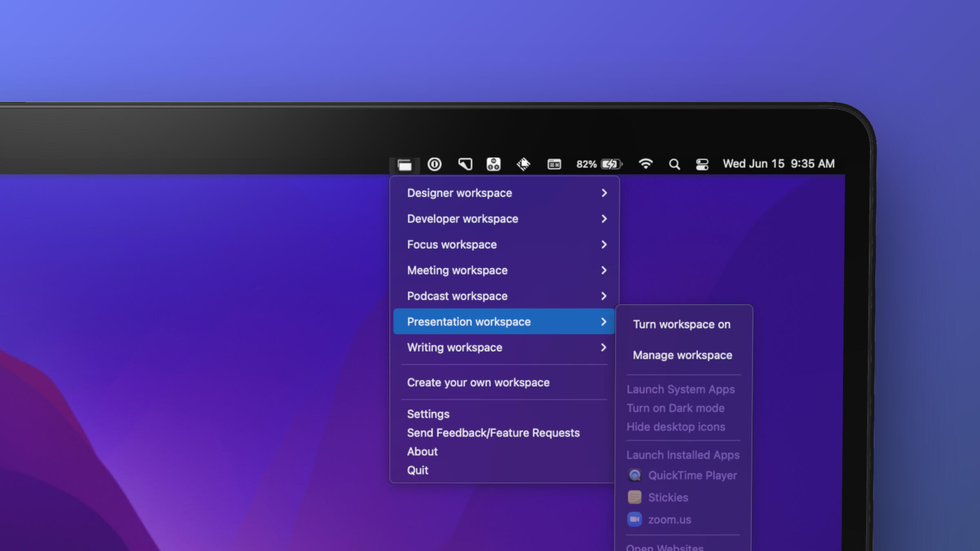Click the workspace folder menu bar icon

pyautogui.click(x=404, y=164)
